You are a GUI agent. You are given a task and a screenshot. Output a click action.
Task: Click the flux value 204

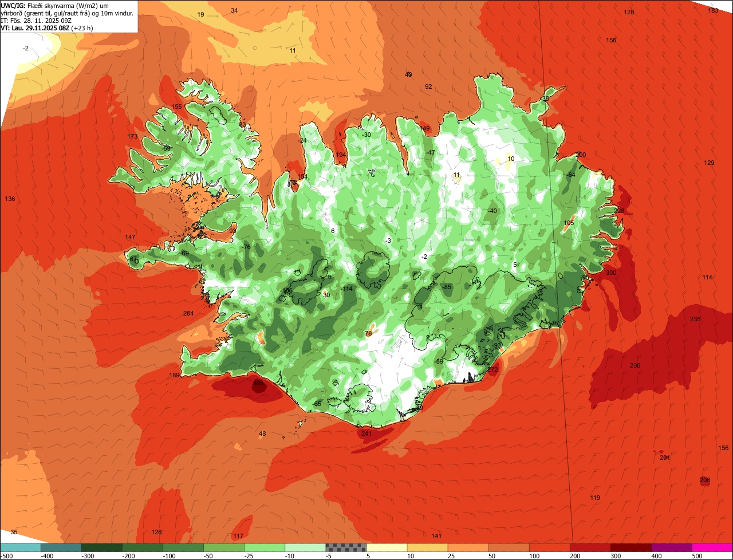tap(188, 313)
